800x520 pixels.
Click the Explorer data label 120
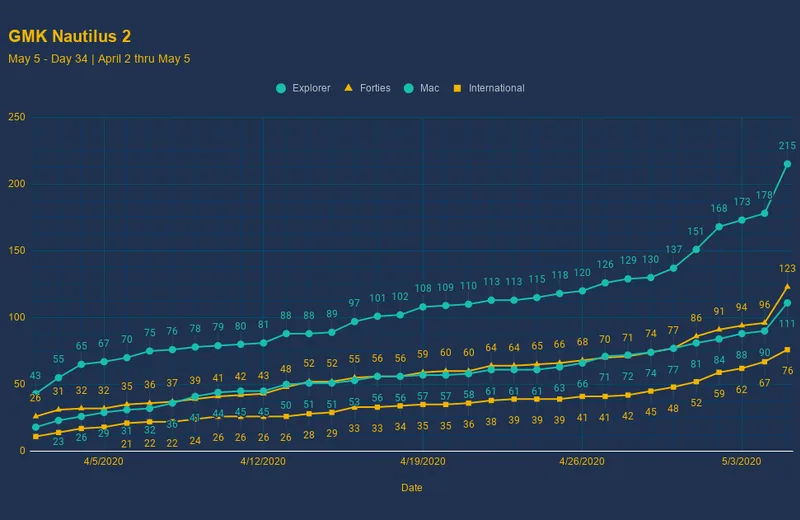(582, 273)
